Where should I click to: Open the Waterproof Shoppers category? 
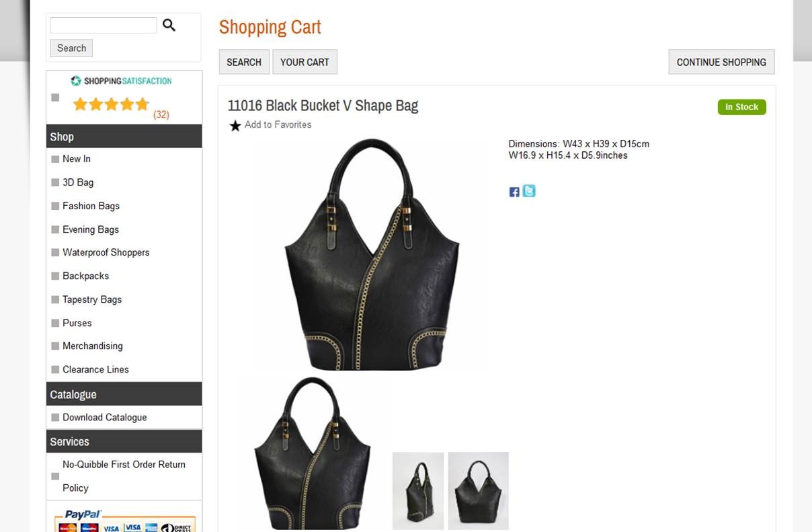106,252
